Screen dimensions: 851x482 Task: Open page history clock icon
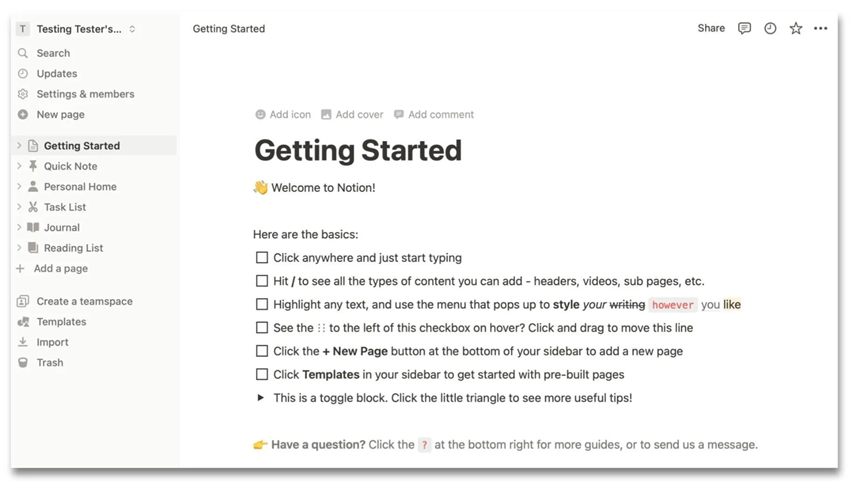click(x=770, y=28)
